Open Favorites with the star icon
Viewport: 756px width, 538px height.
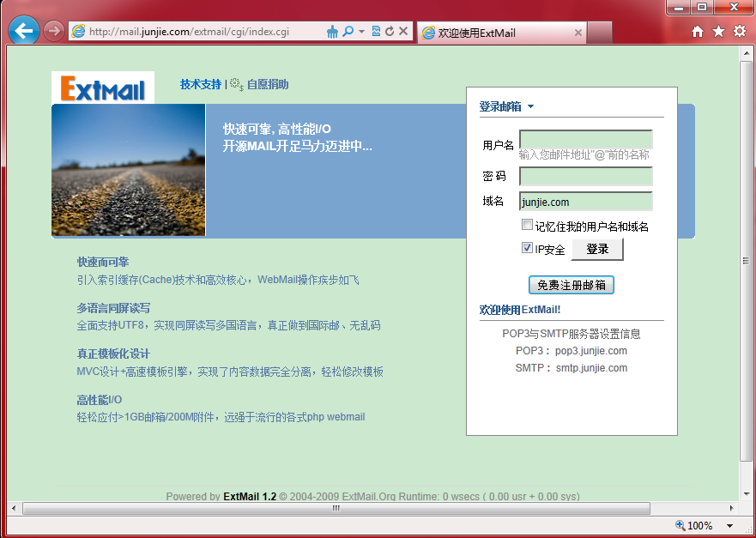tap(718, 32)
